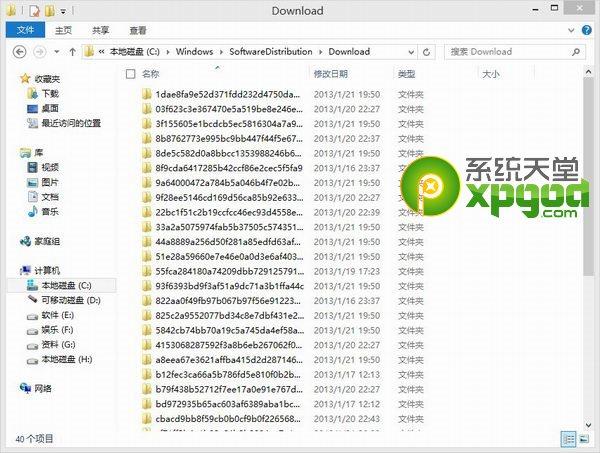Sort by 大小 column header
Screen dimensions: 600x453
pyautogui.click(x=491, y=74)
